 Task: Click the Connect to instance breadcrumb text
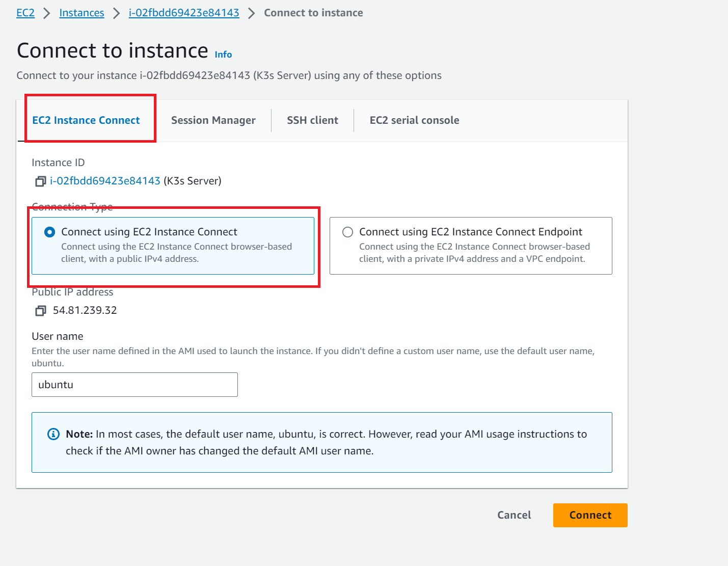pos(313,13)
